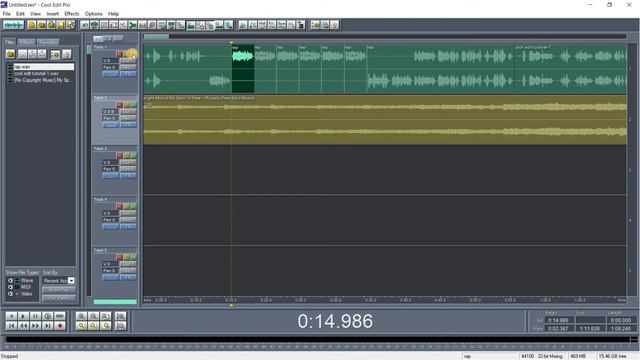Pause playback with the Pause button
The width and height of the screenshot is (640, 360).
point(36,316)
